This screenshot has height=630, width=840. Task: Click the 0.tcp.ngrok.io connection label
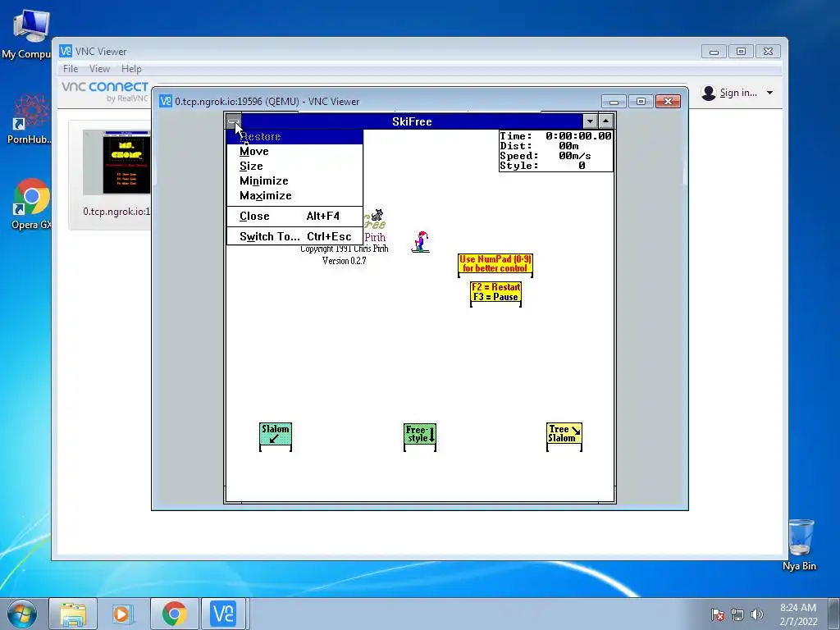pyautogui.click(x=116, y=212)
